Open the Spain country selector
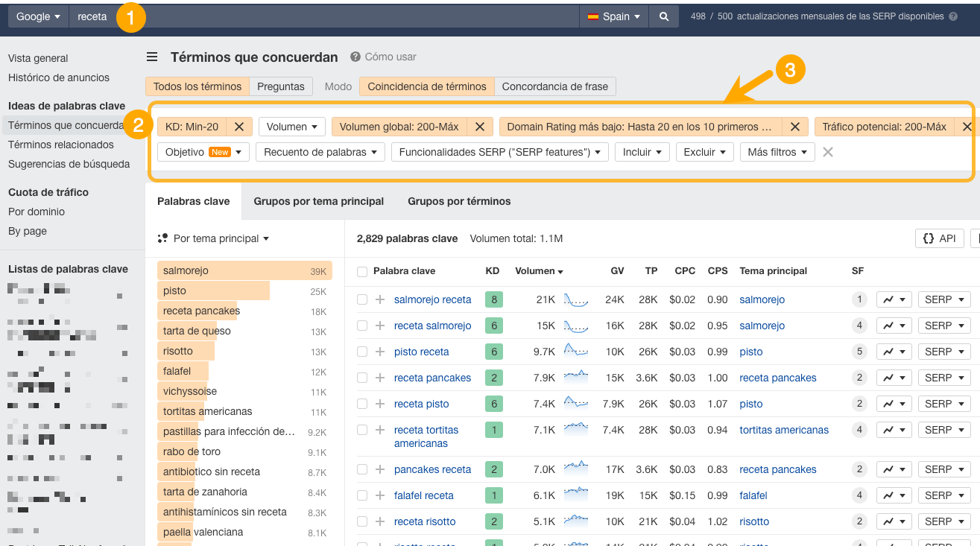Viewport: 980px width, 546px height. pyautogui.click(x=613, y=15)
